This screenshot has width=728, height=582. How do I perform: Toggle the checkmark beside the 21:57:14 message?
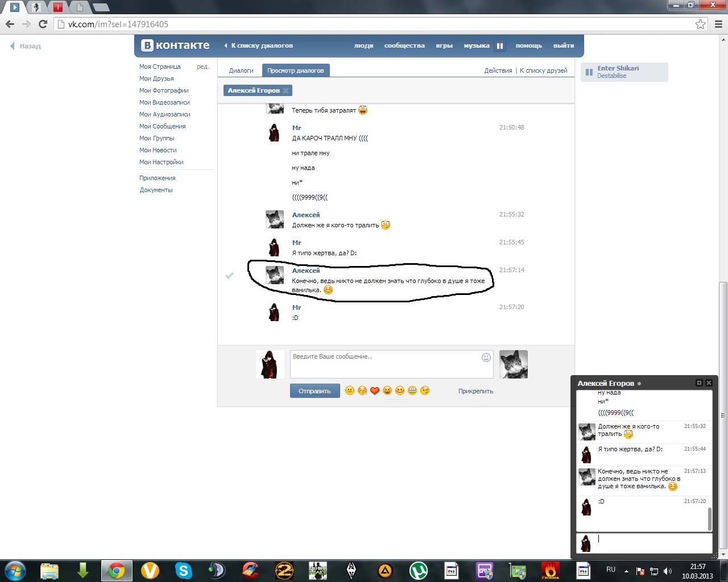[229, 276]
